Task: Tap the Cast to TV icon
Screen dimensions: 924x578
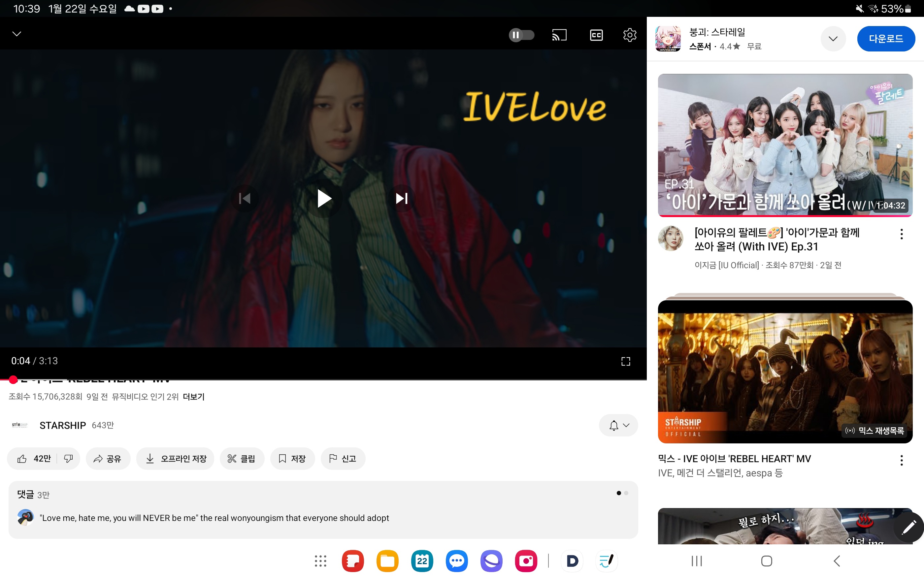Action: tap(559, 35)
